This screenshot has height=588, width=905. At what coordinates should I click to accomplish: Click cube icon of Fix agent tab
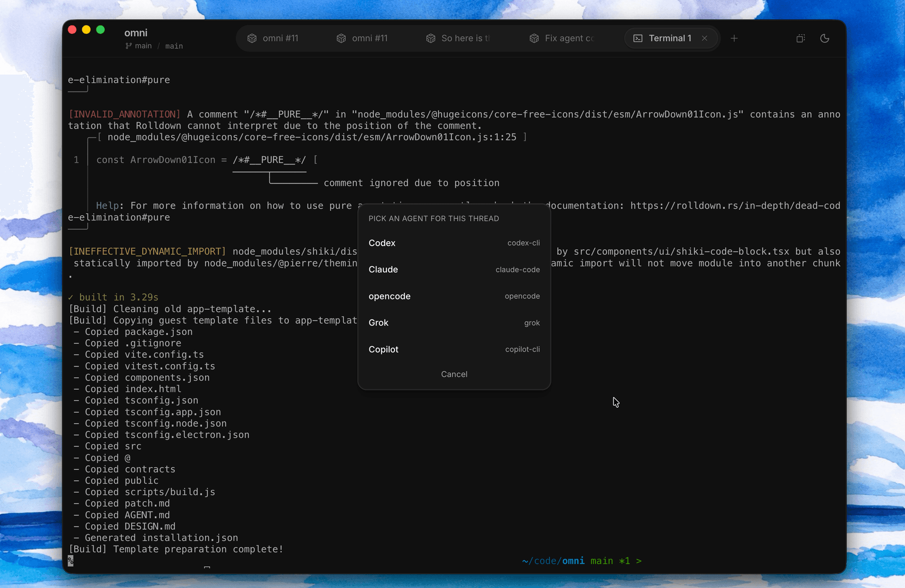534,38
